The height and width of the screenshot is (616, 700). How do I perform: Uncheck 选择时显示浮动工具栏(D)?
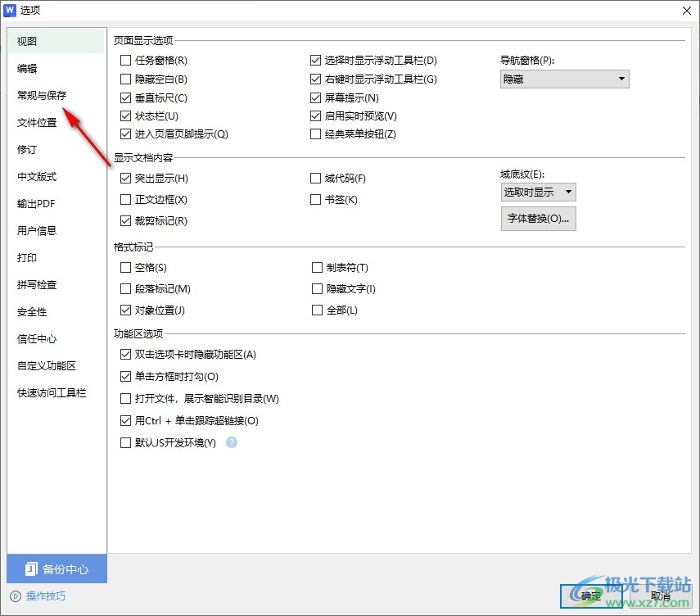316,60
